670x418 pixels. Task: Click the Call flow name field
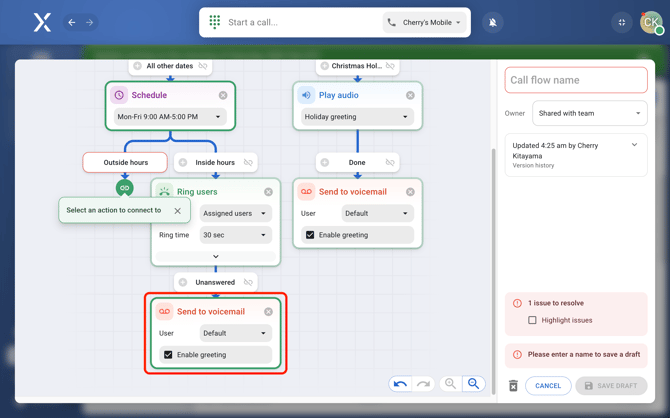(x=576, y=80)
